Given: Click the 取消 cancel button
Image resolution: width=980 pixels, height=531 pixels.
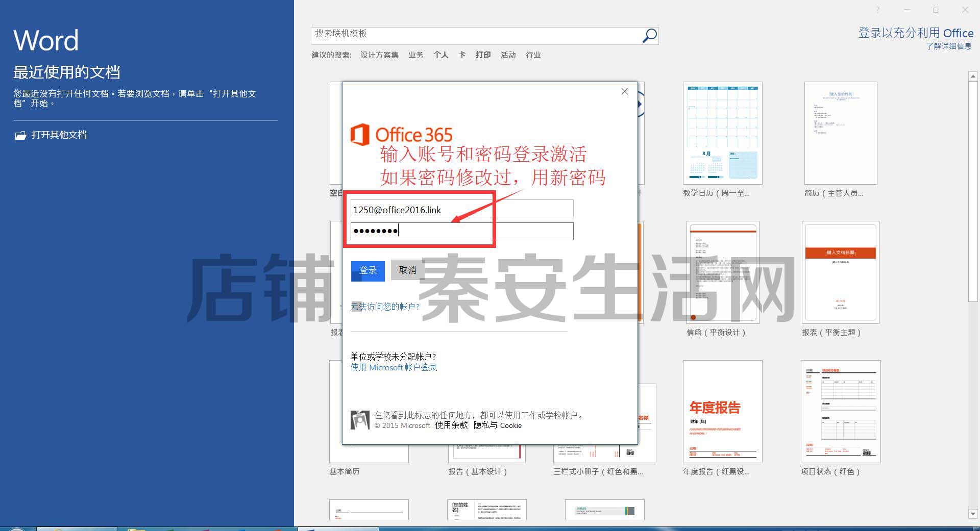Looking at the screenshot, I should 407,270.
